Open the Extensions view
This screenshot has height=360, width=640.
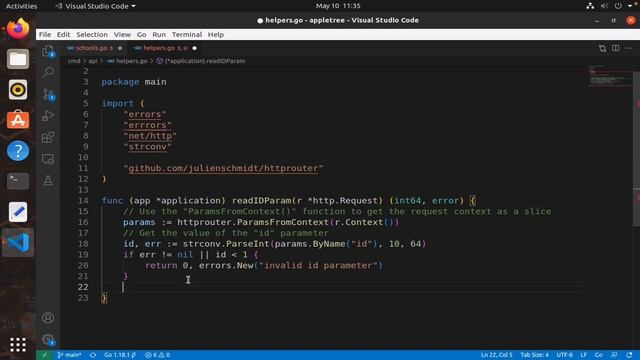[x=48, y=137]
